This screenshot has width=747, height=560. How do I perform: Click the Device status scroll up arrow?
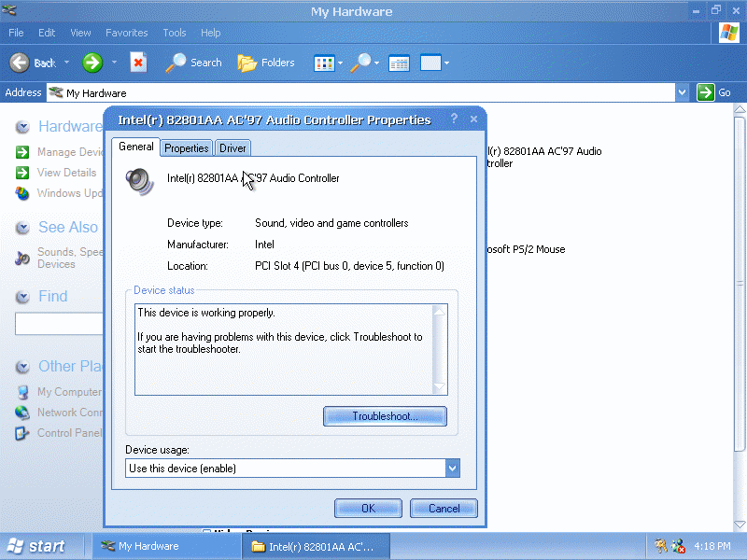(x=439, y=312)
